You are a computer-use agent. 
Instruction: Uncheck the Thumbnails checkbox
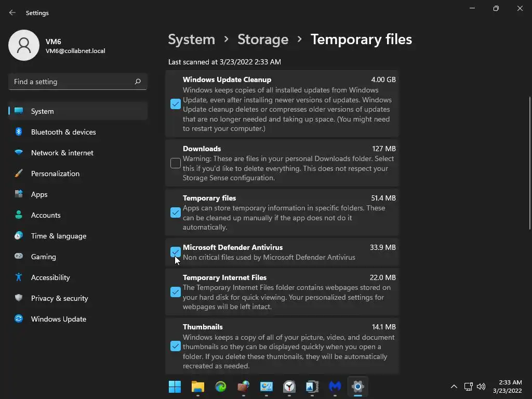(x=176, y=346)
